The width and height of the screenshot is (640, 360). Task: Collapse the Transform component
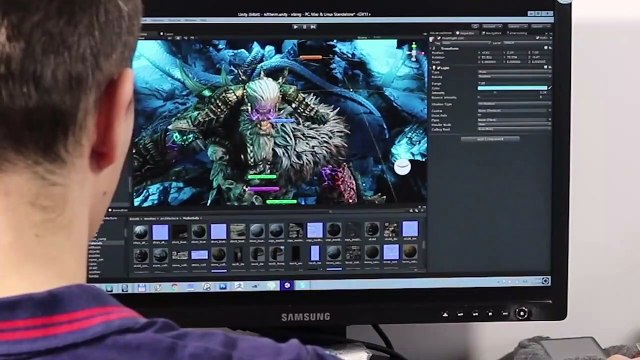pyautogui.click(x=431, y=49)
